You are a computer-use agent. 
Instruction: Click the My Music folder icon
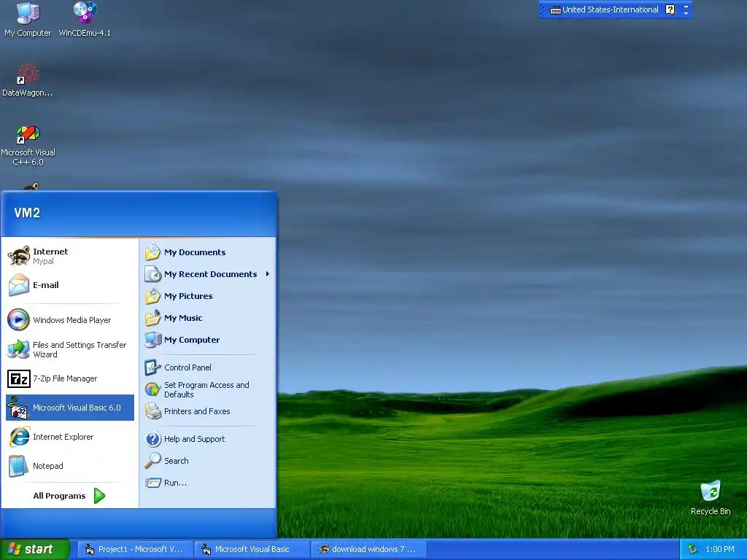point(152,318)
